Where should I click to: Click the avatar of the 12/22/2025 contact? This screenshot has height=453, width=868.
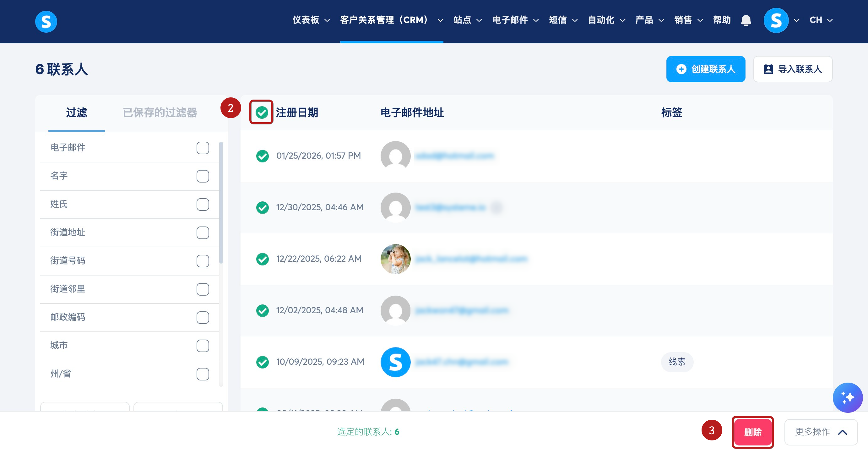click(x=395, y=259)
